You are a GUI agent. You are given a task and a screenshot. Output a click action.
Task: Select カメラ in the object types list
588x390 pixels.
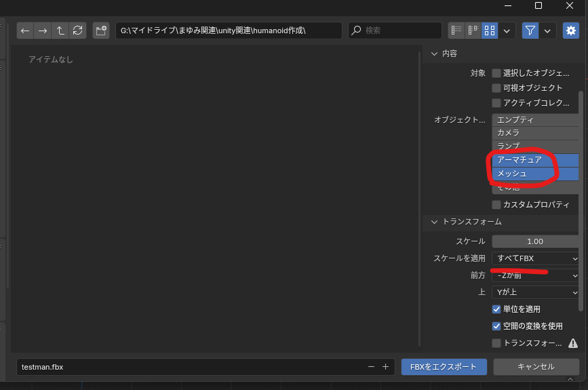coord(536,133)
